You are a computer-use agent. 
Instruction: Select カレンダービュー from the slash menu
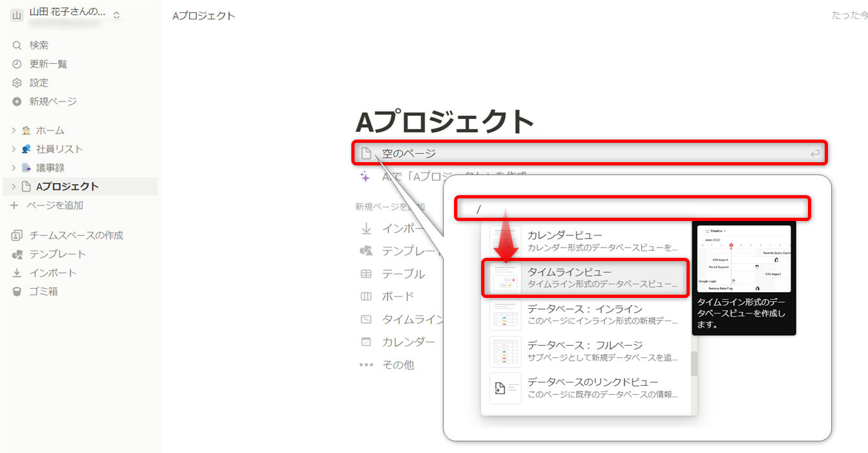pyautogui.click(x=586, y=240)
